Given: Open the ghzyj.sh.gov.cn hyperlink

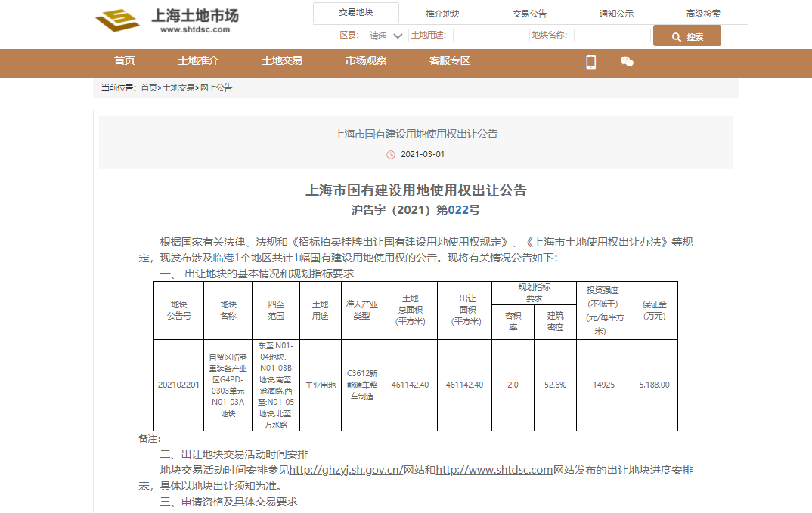Looking at the screenshot, I should [x=346, y=470].
